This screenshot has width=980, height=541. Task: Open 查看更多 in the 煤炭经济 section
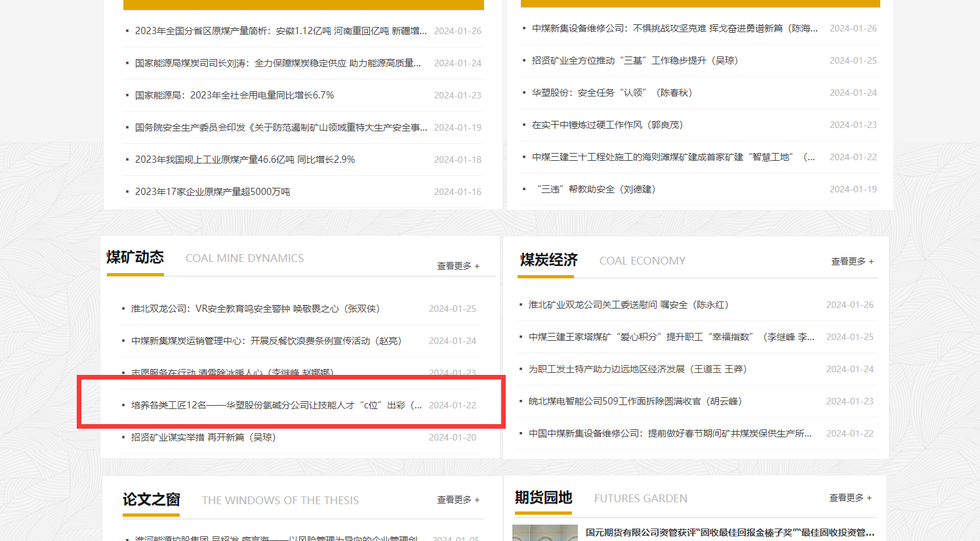point(851,261)
